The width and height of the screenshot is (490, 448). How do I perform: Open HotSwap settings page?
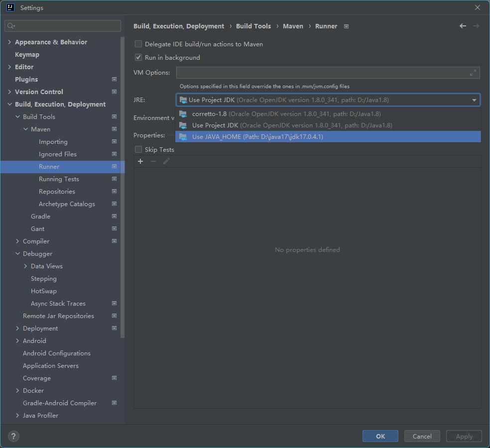(44, 291)
